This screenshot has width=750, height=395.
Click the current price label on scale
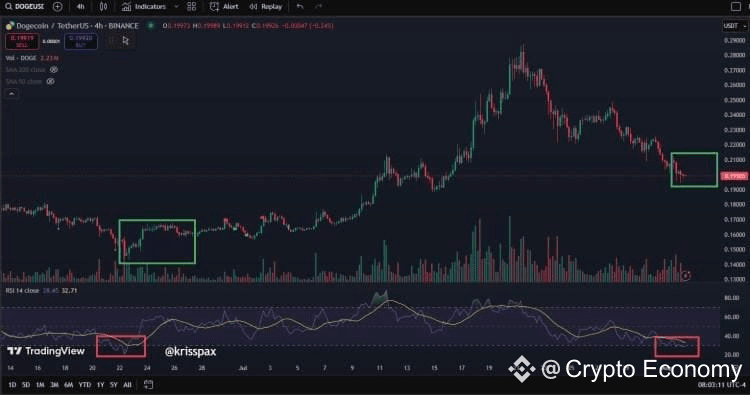(x=734, y=176)
